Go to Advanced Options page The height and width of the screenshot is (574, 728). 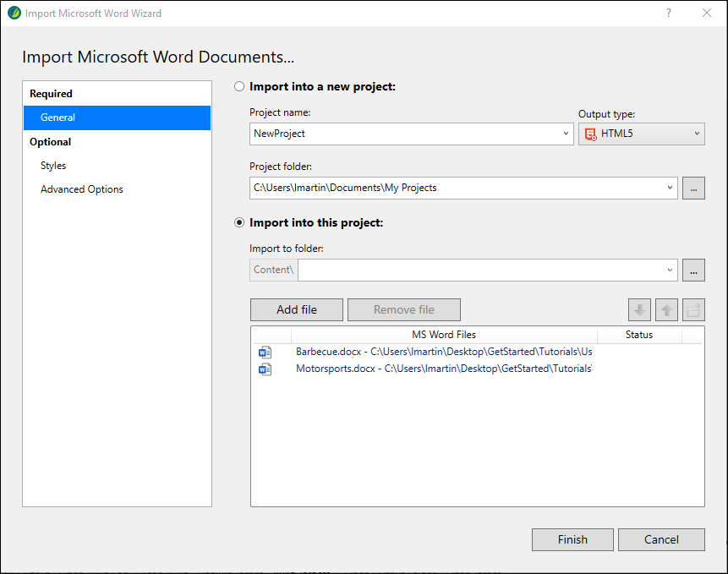82,189
